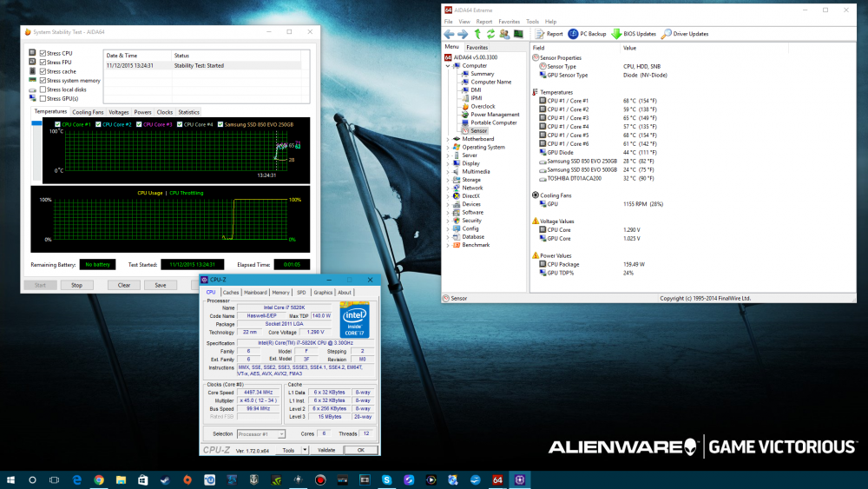The height and width of the screenshot is (489, 868).
Task: Uncheck CPU Core #4 in temperature graph
Action: click(180, 124)
